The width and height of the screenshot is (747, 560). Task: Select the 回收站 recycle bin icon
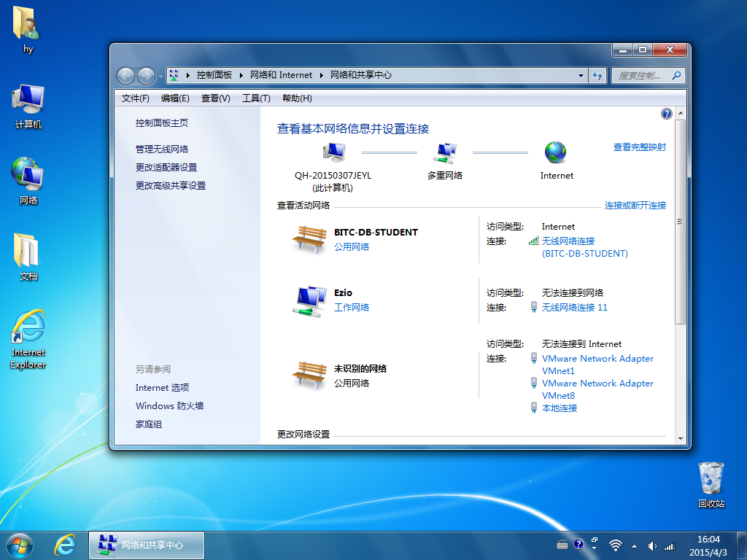tap(711, 485)
